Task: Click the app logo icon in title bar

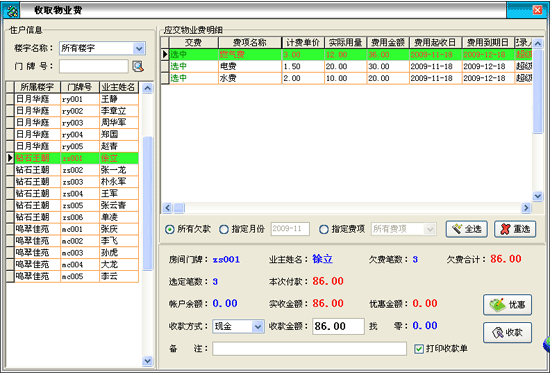Action: point(11,11)
